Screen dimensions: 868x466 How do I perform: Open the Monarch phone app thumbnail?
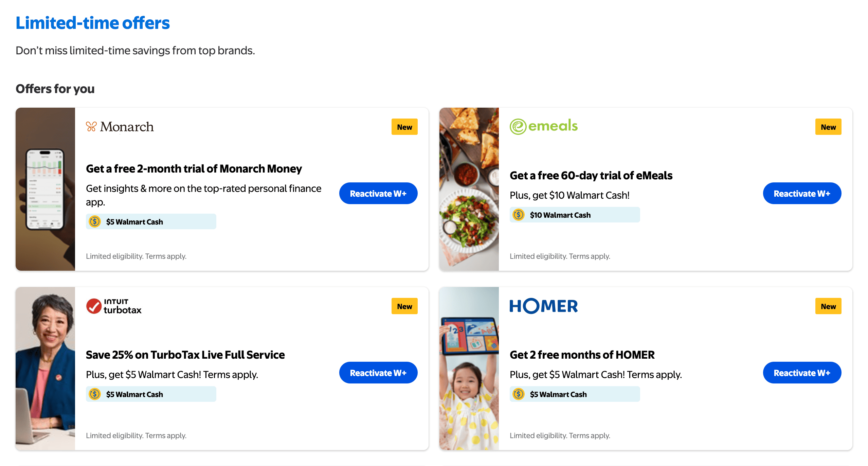click(46, 189)
